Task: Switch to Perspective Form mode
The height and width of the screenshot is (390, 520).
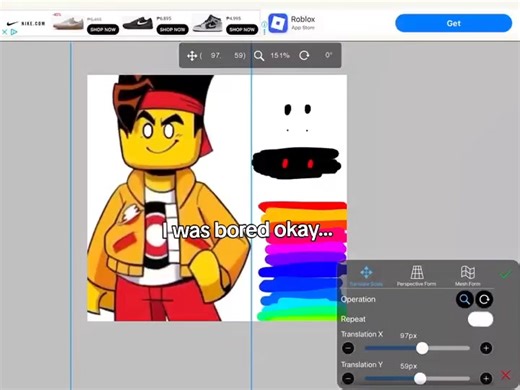Action: coord(416,276)
